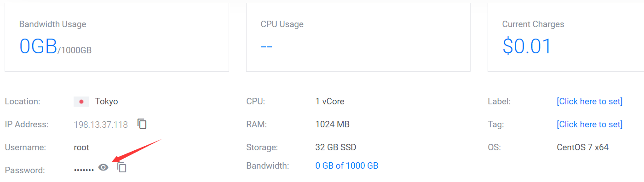The width and height of the screenshot is (644, 182).
Task: Click the 0GB Bandwidth Usage value
Action: pyautogui.click(x=38, y=46)
